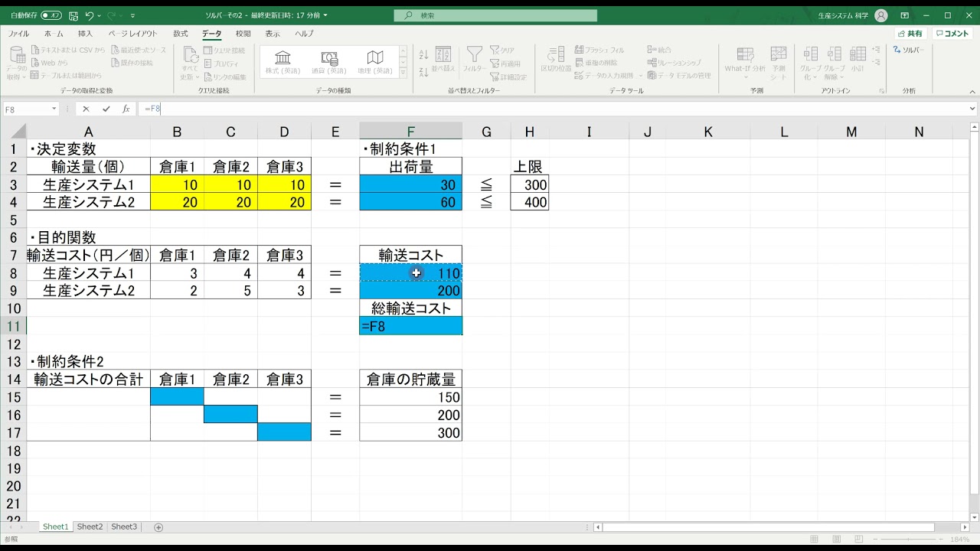Image resolution: width=980 pixels, height=551 pixels.
Task: Click 統合 consolidate
Action: pos(659,50)
